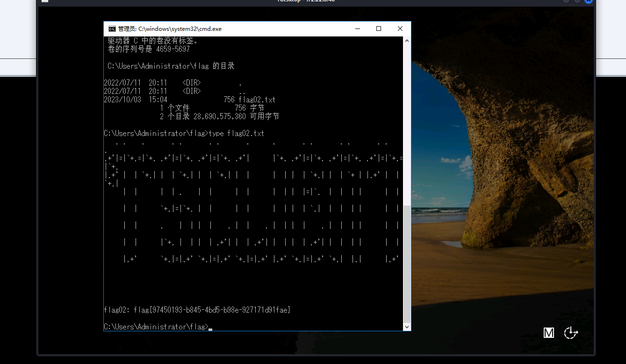626x364 pixels.
Task: Click the cmd window title text
Action: [170, 29]
